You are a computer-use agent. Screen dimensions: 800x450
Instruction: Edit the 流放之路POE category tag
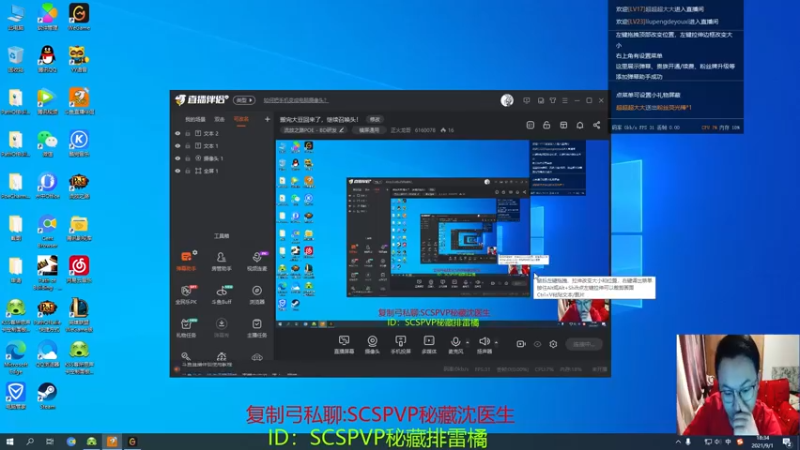pyautogui.click(x=314, y=130)
